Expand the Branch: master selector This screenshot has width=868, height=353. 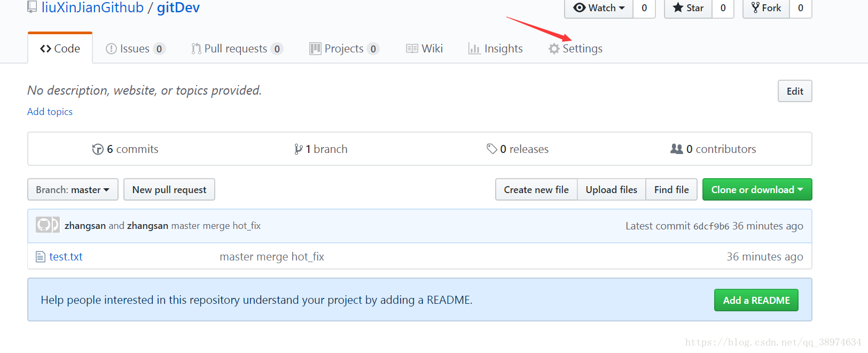73,190
